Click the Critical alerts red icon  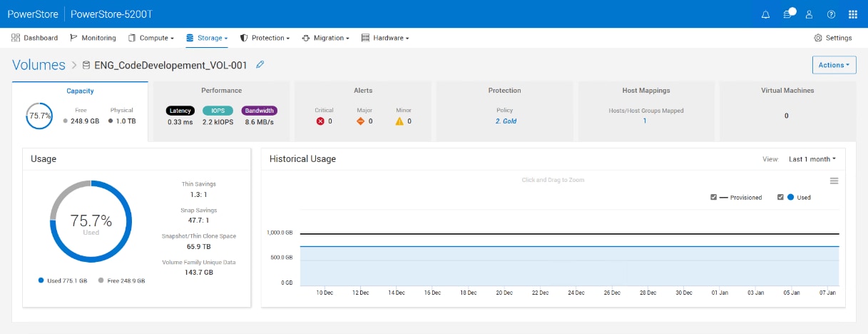tap(320, 121)
